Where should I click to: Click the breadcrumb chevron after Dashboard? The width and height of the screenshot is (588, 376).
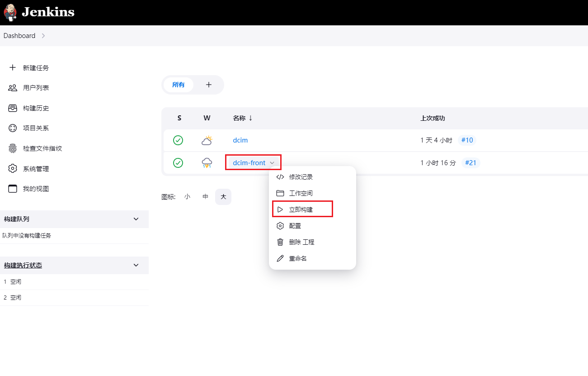pos(43,36)
